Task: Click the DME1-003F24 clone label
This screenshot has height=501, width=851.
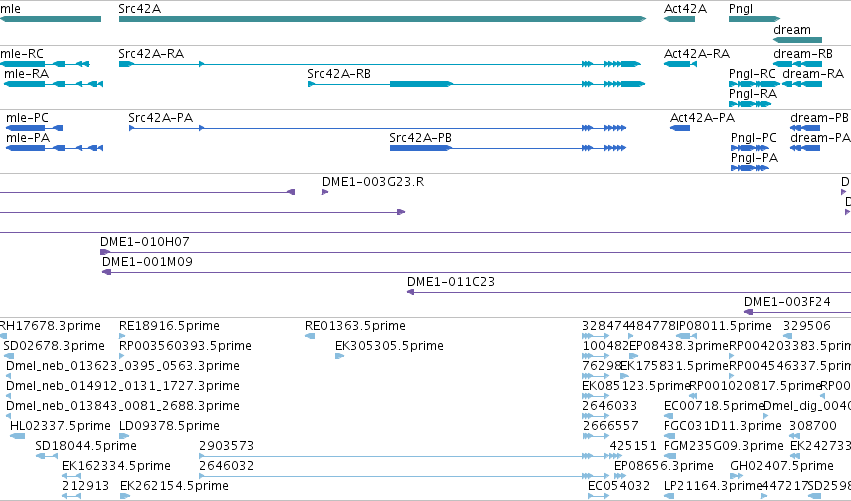Action: (x=787, y=302)
